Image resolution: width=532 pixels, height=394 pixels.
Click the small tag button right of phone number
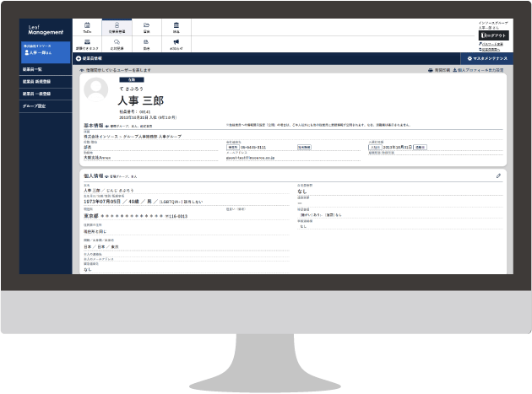click(x=304, y=147)
